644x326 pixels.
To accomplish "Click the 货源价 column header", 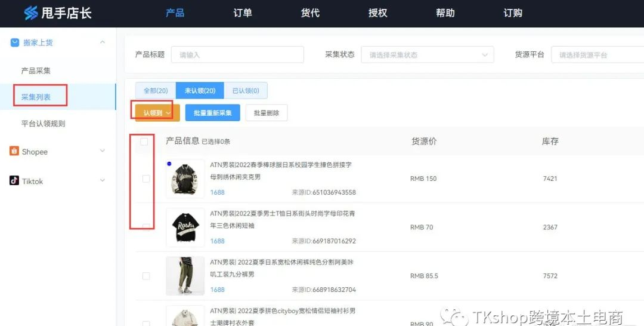I will [424, 142].
